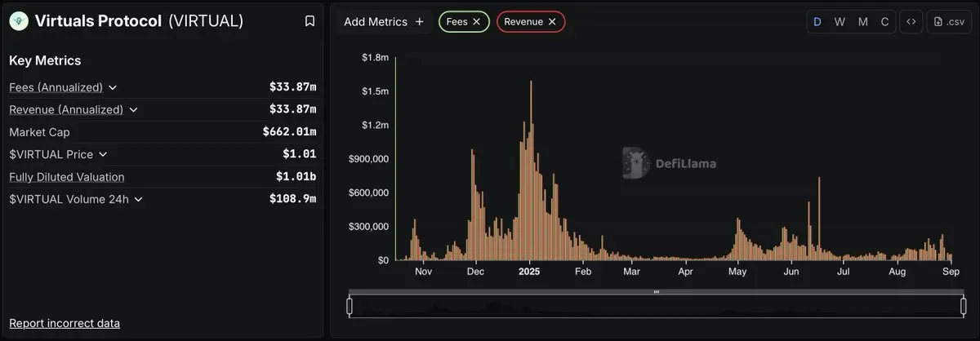
Task: Click the center grip above the range slider
Action: click(x=657, y=291)
